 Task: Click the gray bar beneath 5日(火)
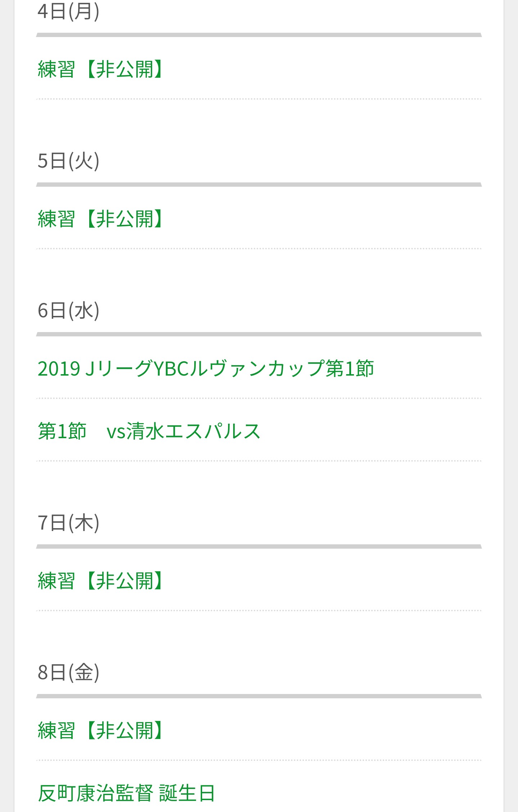coord(259,185)
